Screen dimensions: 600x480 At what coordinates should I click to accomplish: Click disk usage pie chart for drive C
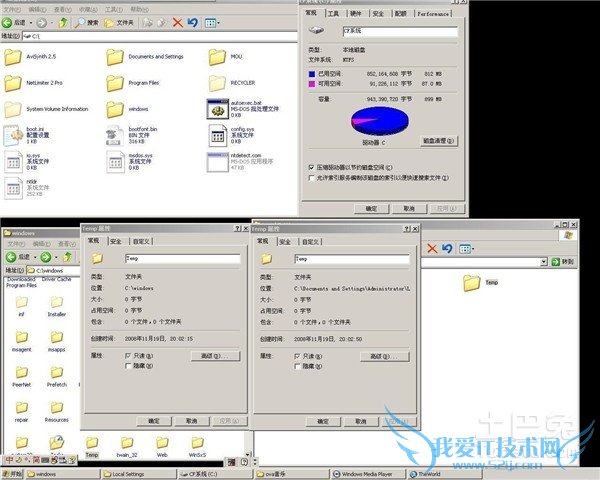[380, 121]
